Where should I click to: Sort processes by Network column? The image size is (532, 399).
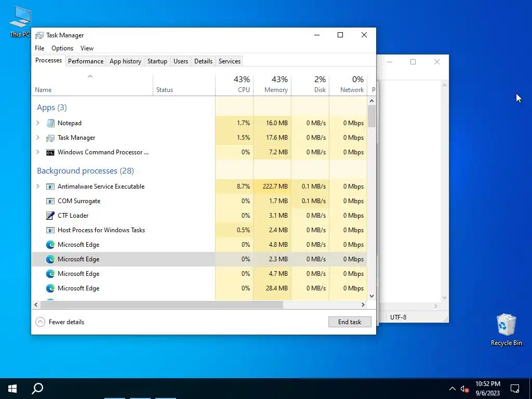[348, 85]
